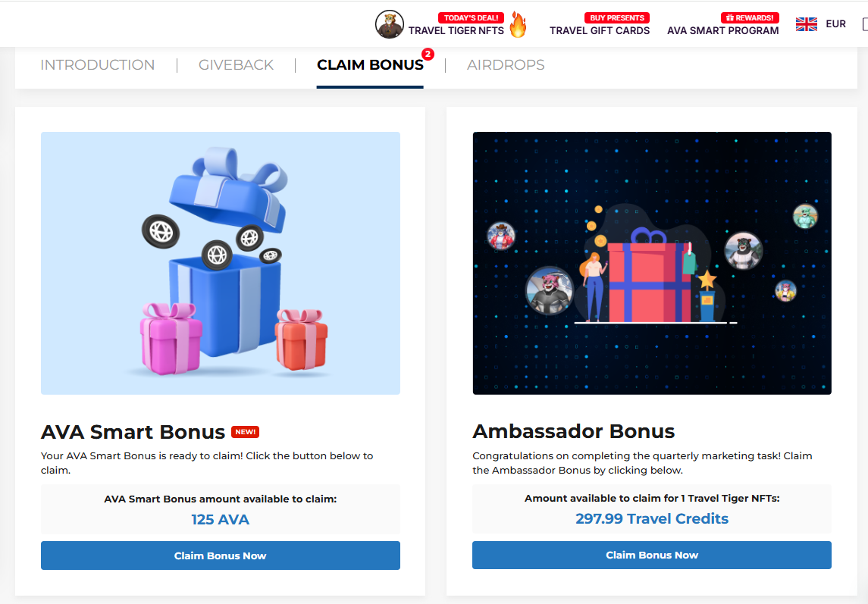Click the TODAY'S DEAL! red label
Viewport: 868px width, 604px height.
click(x=471, y=17)
